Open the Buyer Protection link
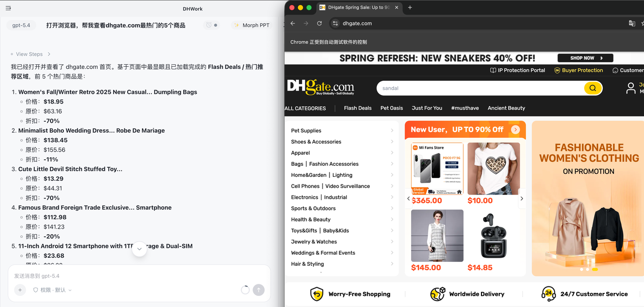The image size is (644, 307). pyautogui.click(x=579, y=70)
